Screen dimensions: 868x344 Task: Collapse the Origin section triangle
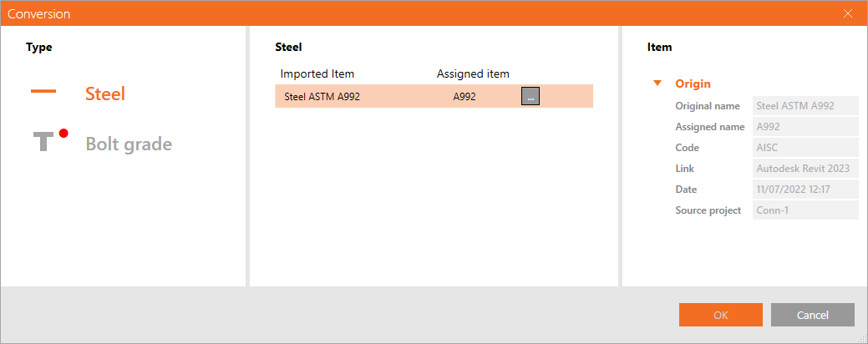coord(658,83)
